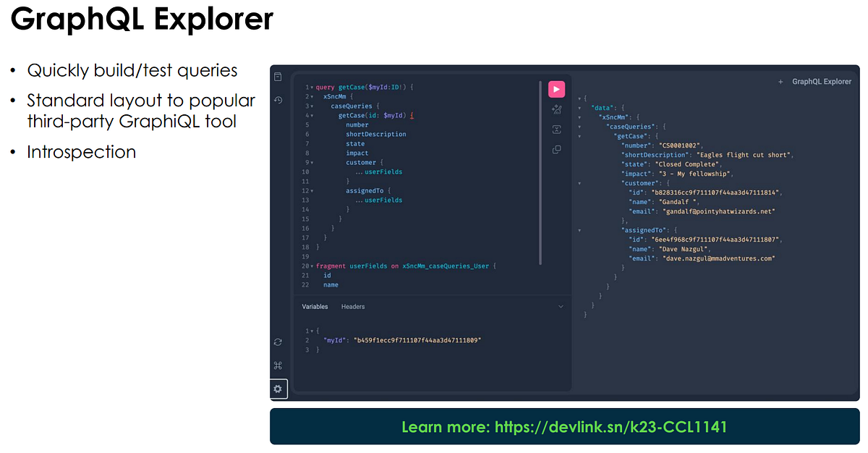
Task: Open the Documentation Explorer sidebar icon
Action: (x=278, y=77)
